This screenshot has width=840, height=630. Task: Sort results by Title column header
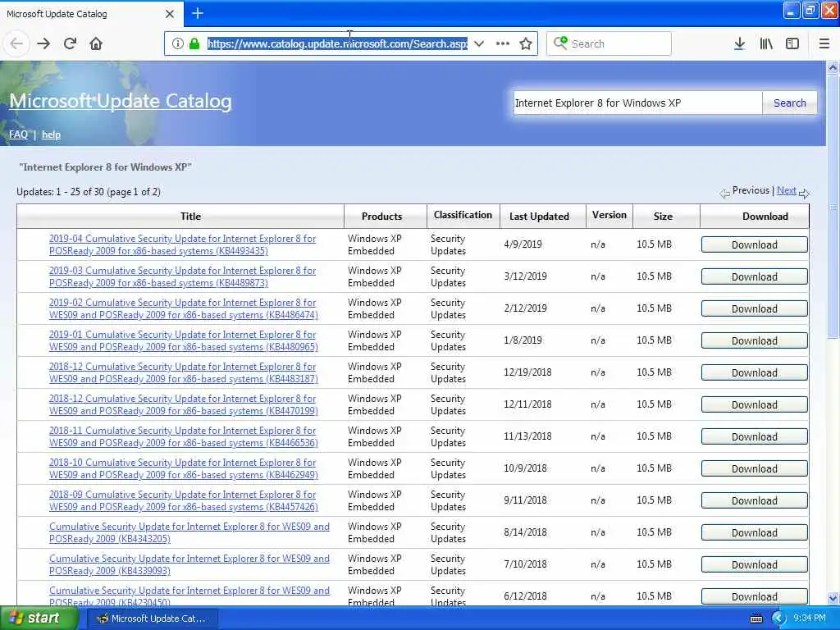pos(190,217)
